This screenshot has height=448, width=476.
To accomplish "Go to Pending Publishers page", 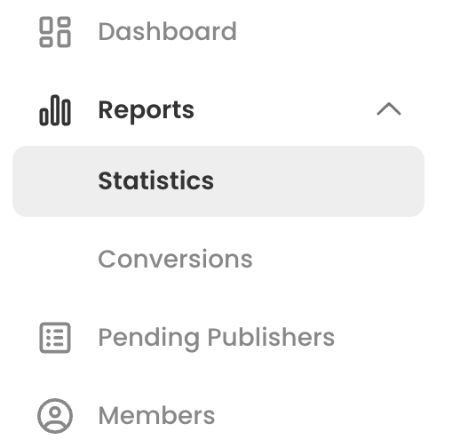I will click(x=217, y=338).
